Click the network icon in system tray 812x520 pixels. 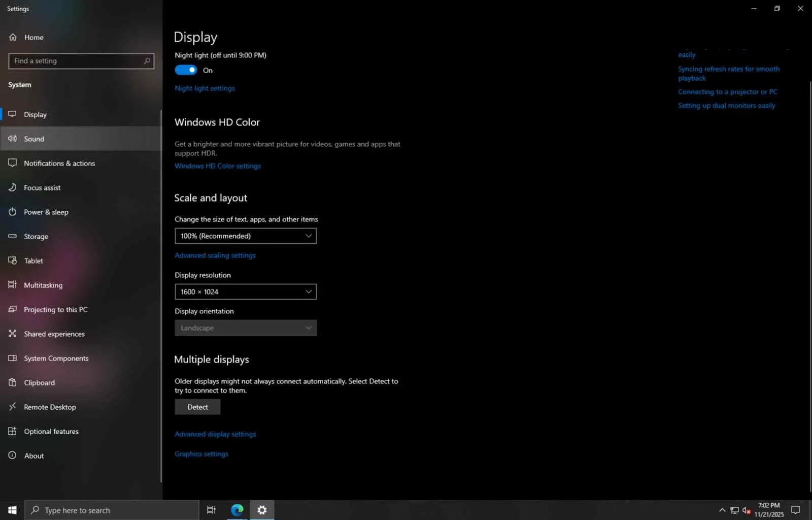[x=734, y=510]
